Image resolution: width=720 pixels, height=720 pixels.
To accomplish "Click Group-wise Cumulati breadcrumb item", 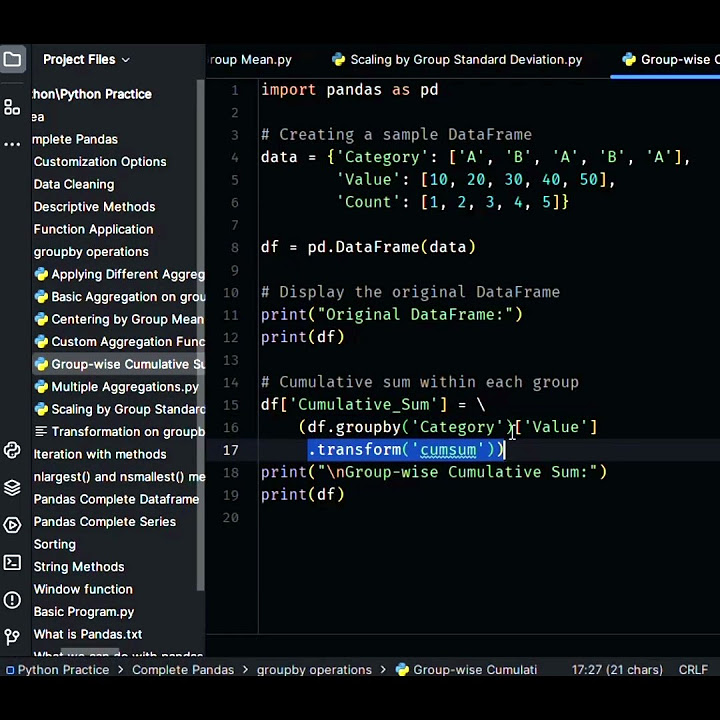I will tap(467, 669).
